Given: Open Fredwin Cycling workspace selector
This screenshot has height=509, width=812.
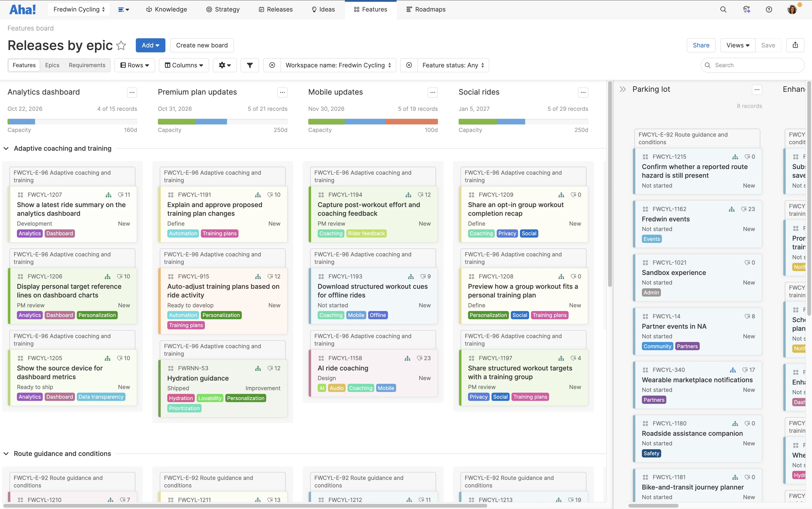Looking at the screenshot, I should click(x=79, y=9).
